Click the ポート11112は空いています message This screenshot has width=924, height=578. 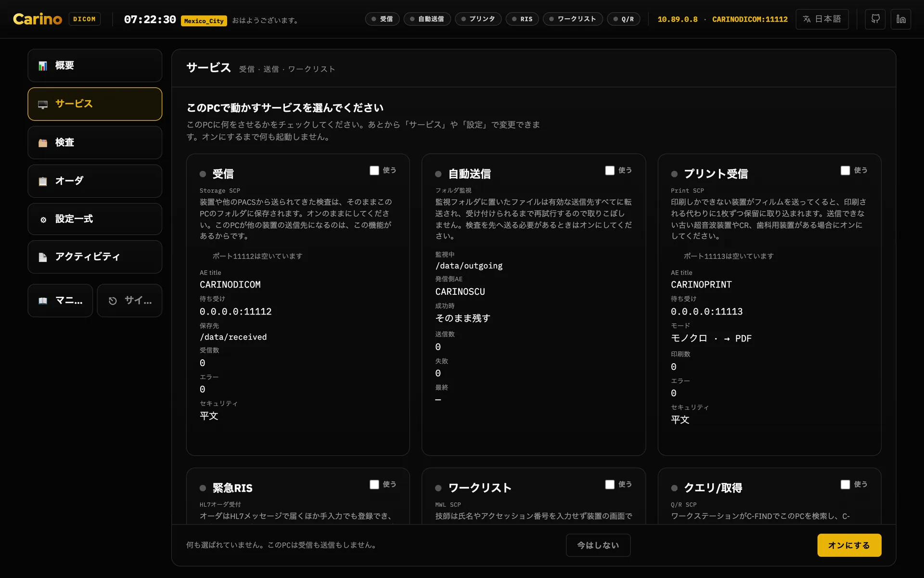(x=257, y=256)
